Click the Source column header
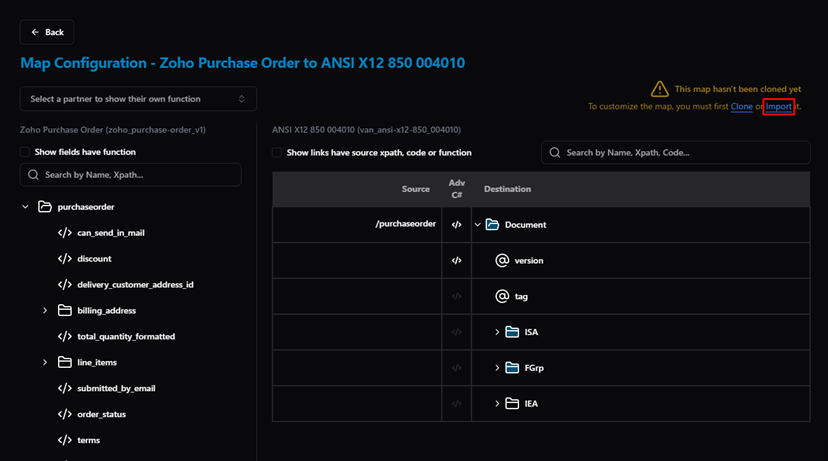This screenshot has width=828, height=461. click(x=416, y=189)
